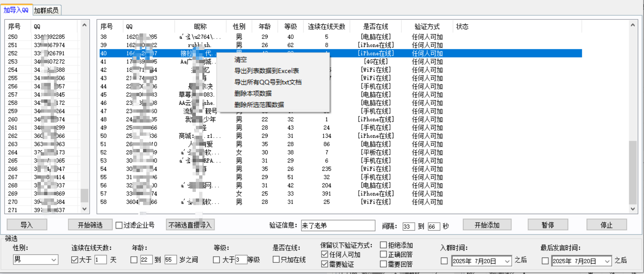The width and height of the screenshot is (644, 274).
Task: Uncheck the 任何人可加 verification option
Action: click(x=324, y=255)
